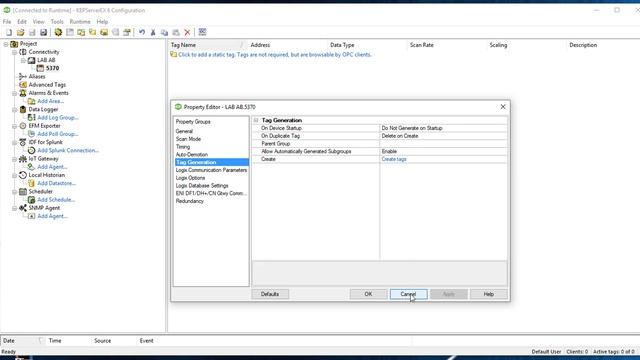The image size is (640, 360).
Task: Click the Paste toolbar icon
Action: pos(176,32)
